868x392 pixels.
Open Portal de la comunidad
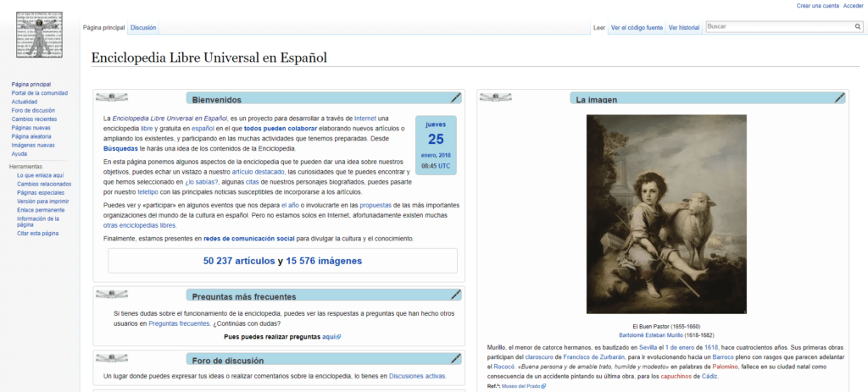40,93
